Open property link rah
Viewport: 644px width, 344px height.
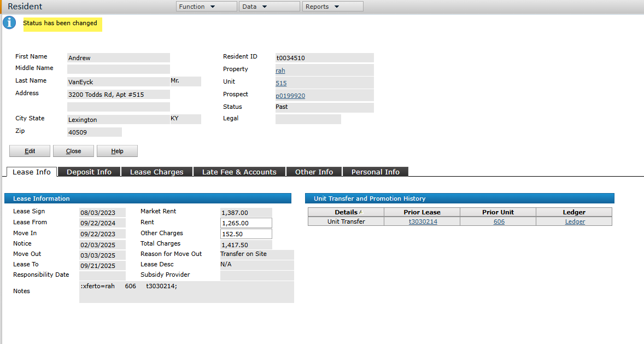coord(280,71)
